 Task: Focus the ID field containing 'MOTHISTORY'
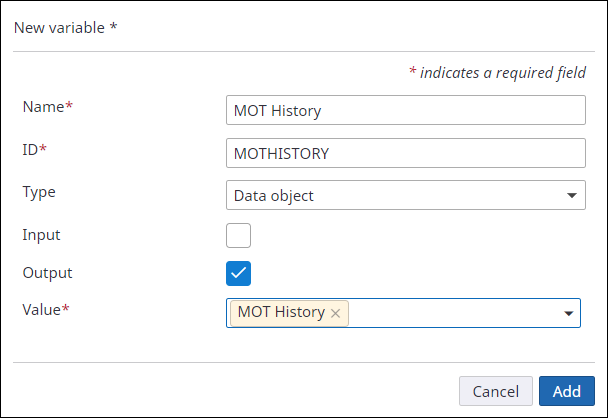[x=405, y=153]
